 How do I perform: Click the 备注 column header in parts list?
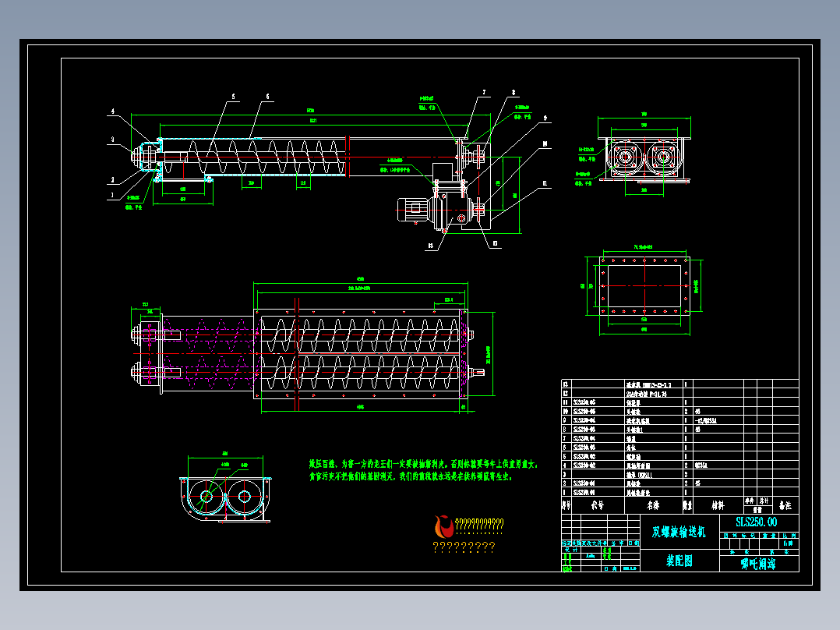785,505
